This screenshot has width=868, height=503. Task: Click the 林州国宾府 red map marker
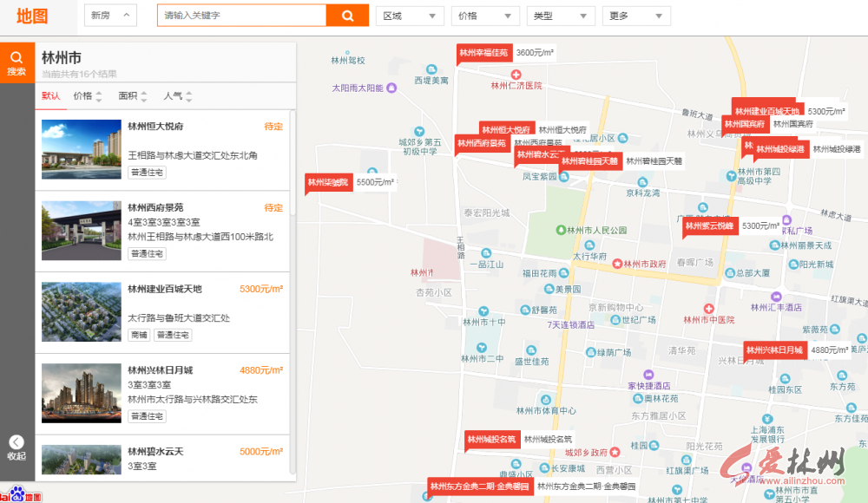tap(745, 124)
